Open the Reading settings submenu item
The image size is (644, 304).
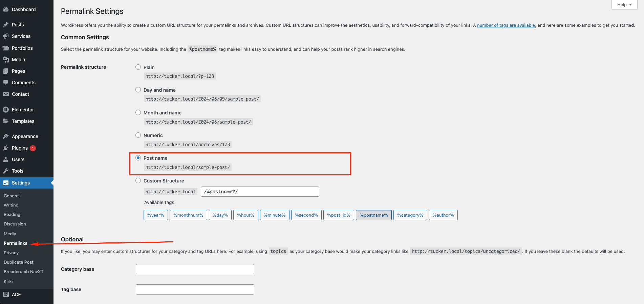pos(12,214)
